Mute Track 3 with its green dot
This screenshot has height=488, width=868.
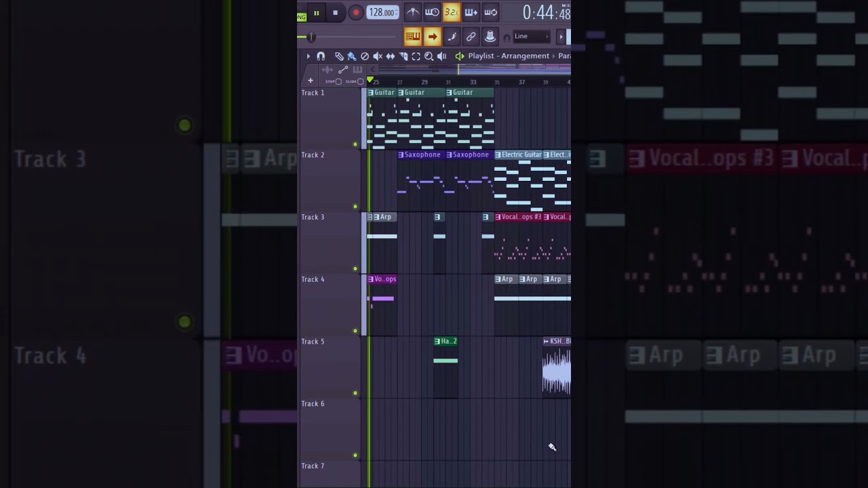point(355,269)
